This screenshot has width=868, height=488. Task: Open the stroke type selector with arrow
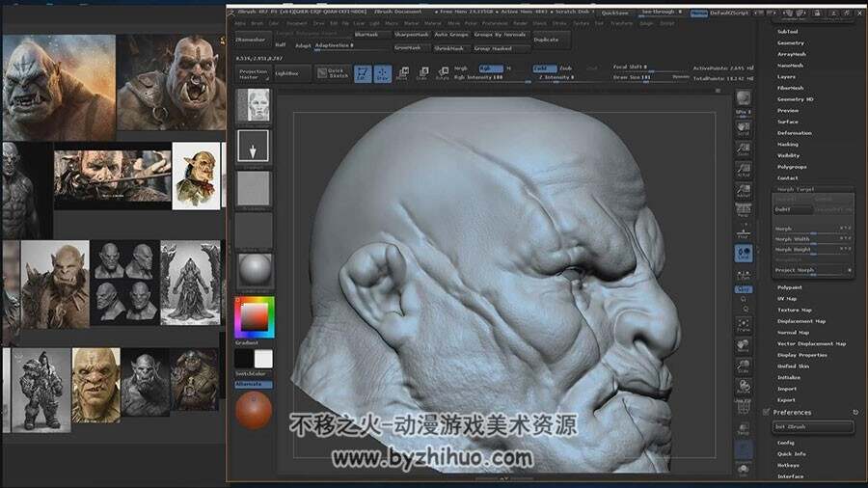(x=253, y=146)
